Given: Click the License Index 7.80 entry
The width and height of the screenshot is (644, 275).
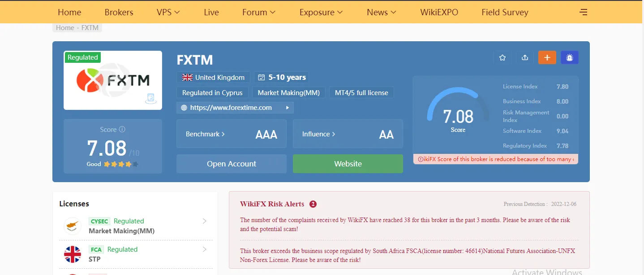Looking at the screenshot, I should click(536, 87).
